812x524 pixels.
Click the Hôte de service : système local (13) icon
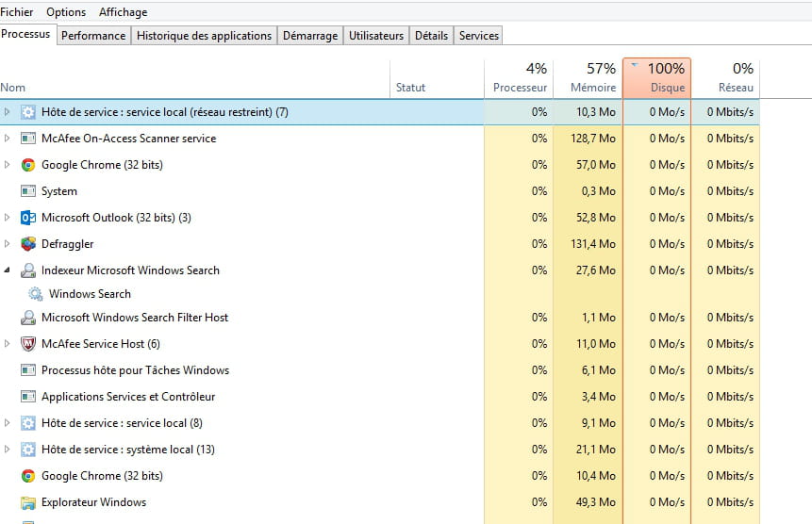pyautogui.click(x=28, y=450)
